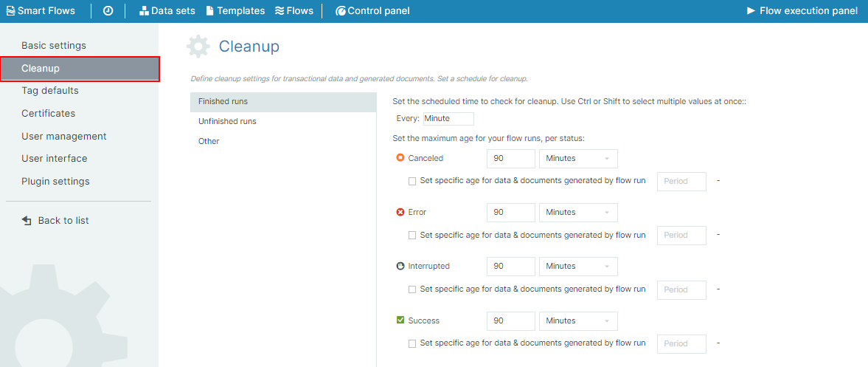Go to Basic settings
Viewport: 868px width, 367px height.
54,46
